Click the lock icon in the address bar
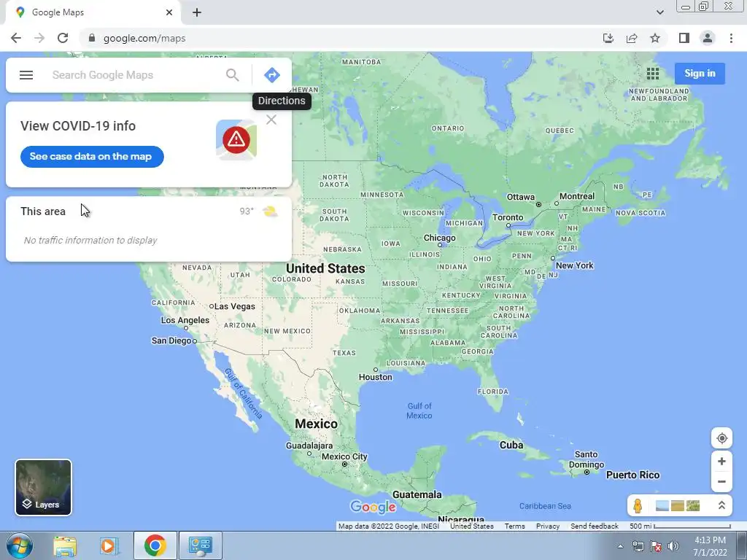 (92, 38)
